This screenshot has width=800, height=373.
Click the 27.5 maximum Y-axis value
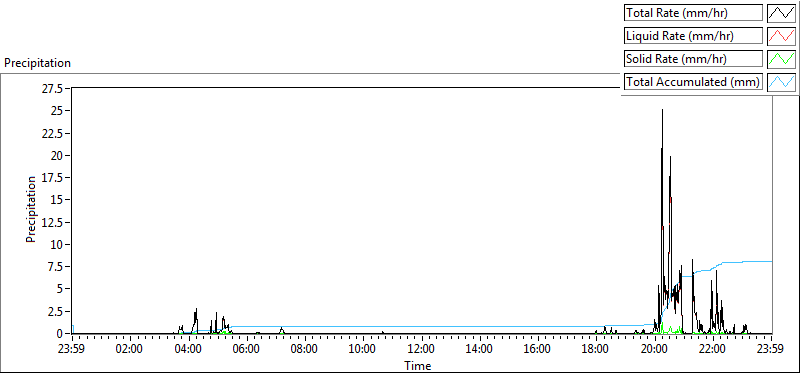click(53, 89)
